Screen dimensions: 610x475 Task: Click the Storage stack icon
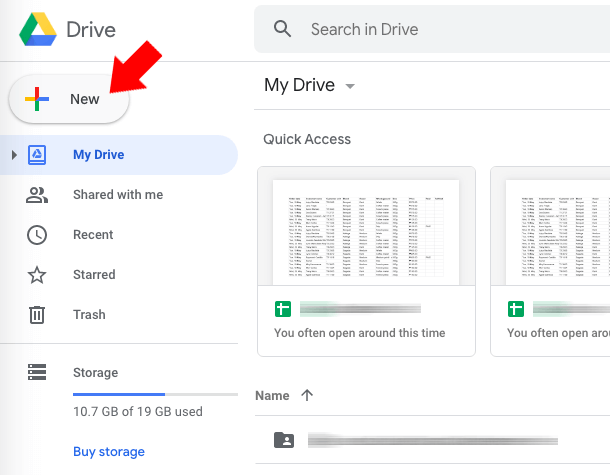coord(37,372)
